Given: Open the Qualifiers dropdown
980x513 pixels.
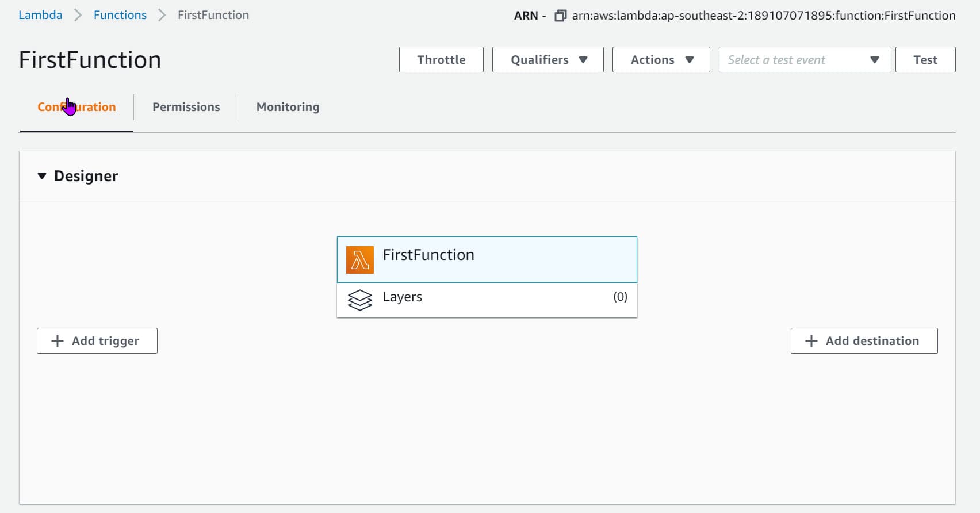Looking at the screenshot, I should [548, 60].
